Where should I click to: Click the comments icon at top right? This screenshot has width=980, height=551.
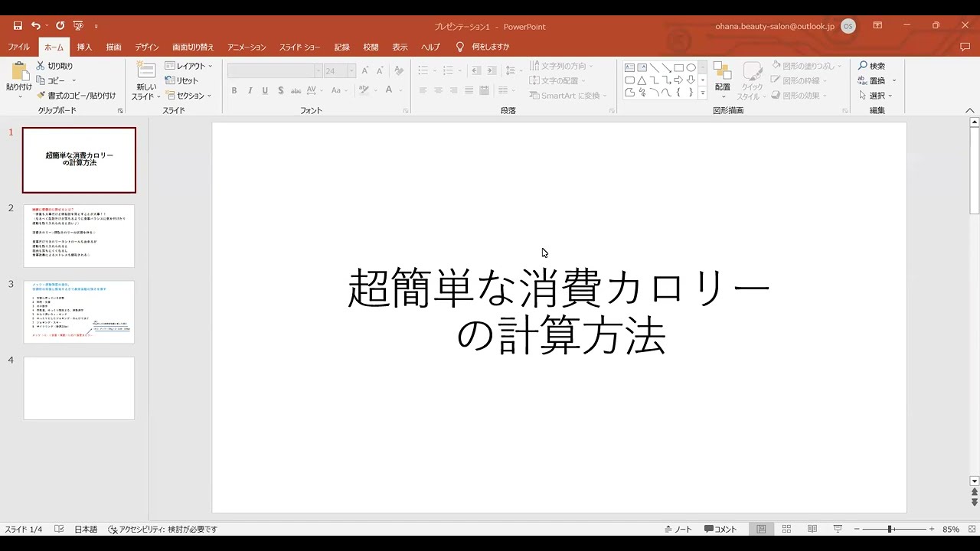point(965,47)
